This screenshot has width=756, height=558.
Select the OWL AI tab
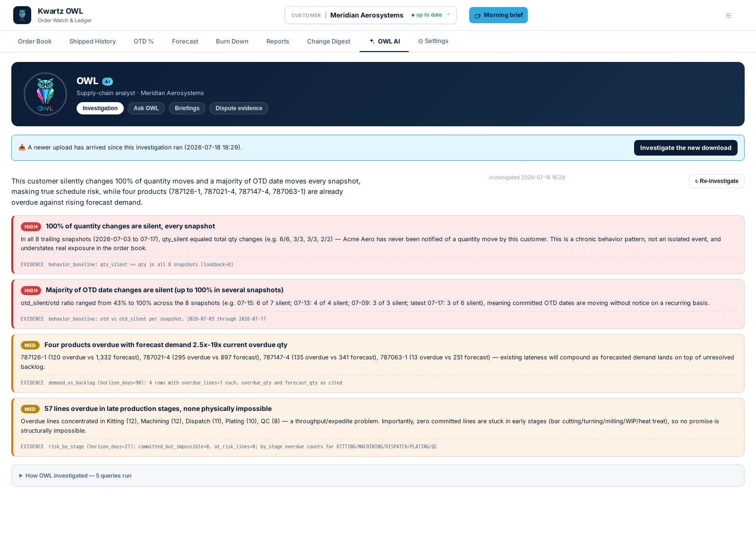(384, 42)
